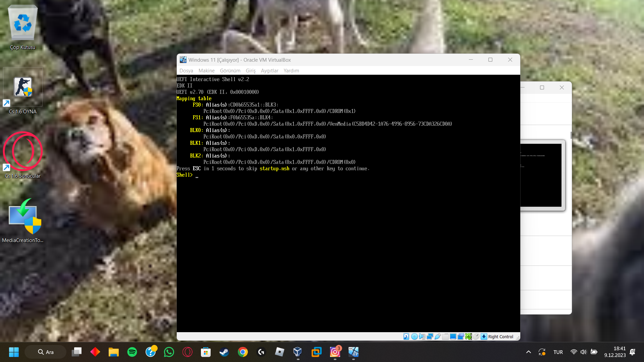Open the audio settings indicator
Image resolution: width=644 pixels, height=362 pixels.
click(422, 337)
